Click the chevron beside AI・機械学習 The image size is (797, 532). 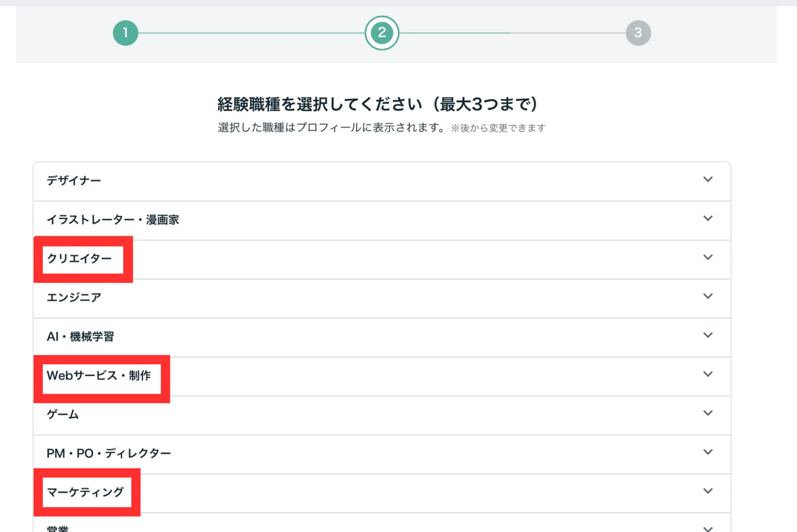coord(708,335)
